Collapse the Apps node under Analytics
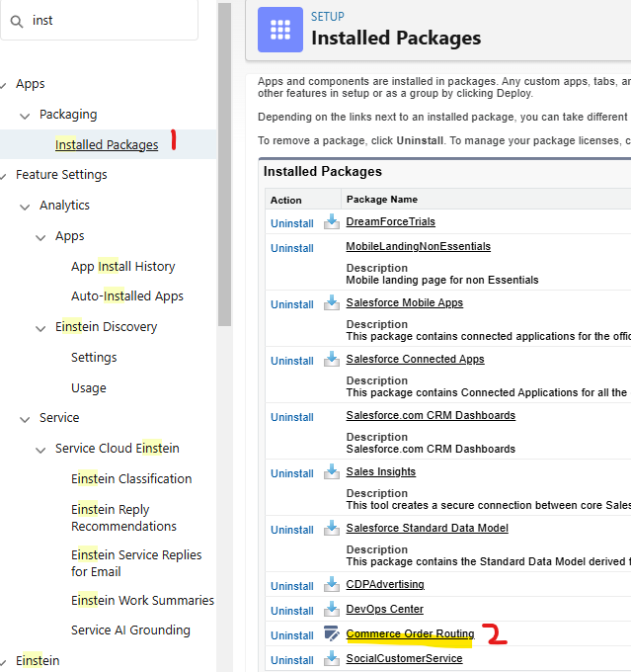631x672 pixels. pyautogui.click(x=40, y=237)
